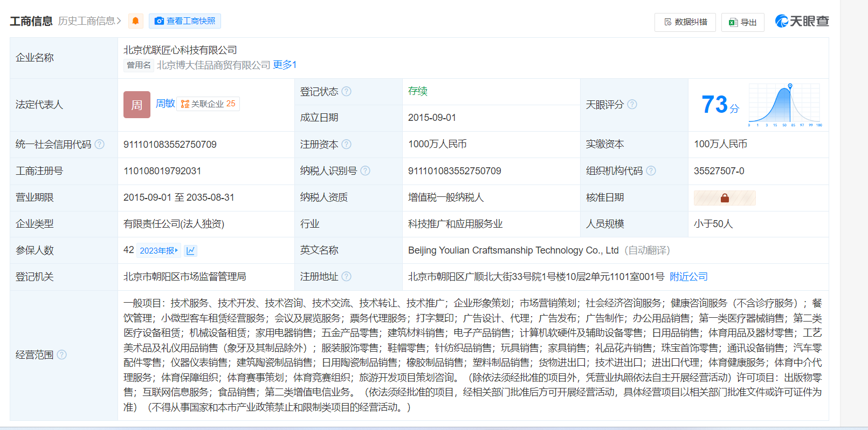Click the 企业类型 row label
The image size is (868, 430).
pos(35,224)
